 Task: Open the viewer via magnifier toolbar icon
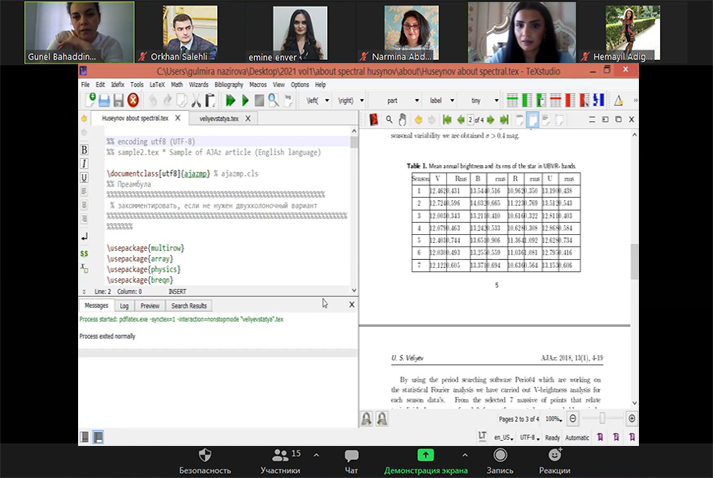click(x=273, y=100)
